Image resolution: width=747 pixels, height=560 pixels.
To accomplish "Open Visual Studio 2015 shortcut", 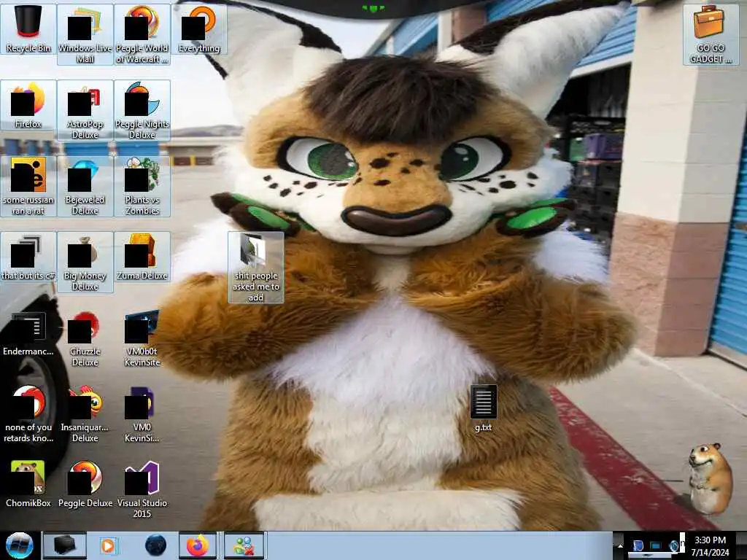I will 142,489.
